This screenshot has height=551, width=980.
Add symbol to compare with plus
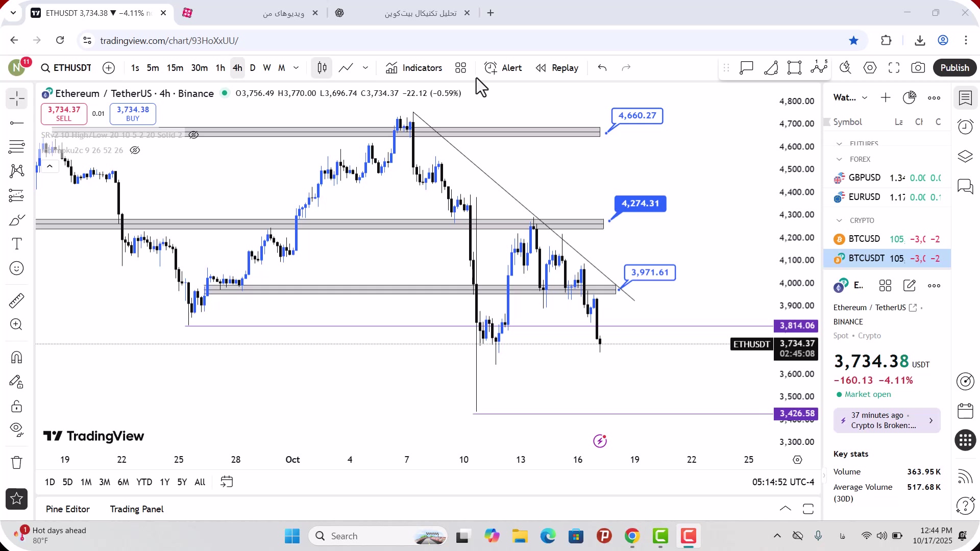109,68
